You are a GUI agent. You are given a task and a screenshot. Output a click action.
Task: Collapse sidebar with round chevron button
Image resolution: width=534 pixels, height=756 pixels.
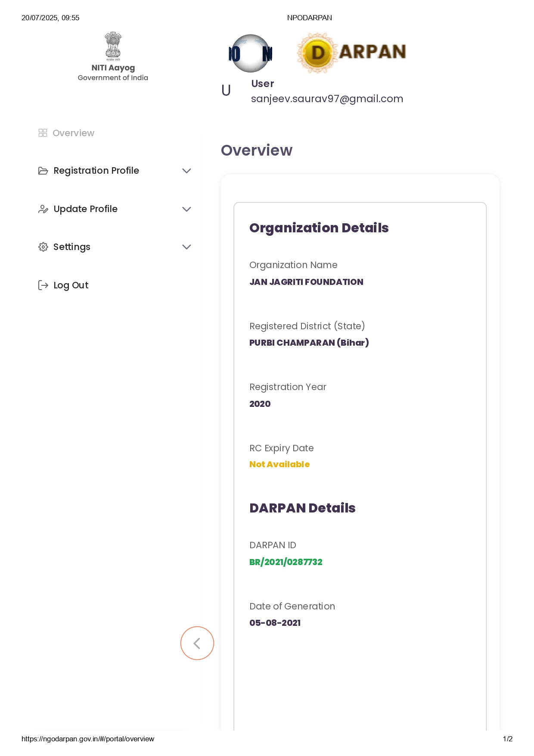point(197,643)
